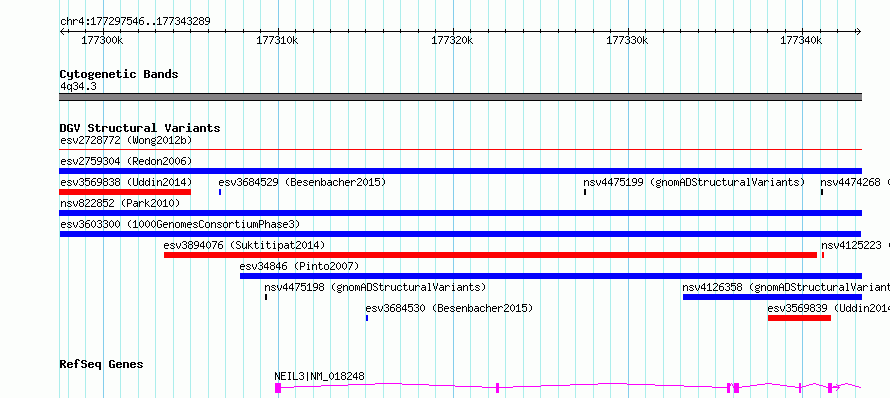This screenshot has height=398, width=890.
Task: Open variant esv3894076 (Suktitipat2014) label
Action: point(244,245)
